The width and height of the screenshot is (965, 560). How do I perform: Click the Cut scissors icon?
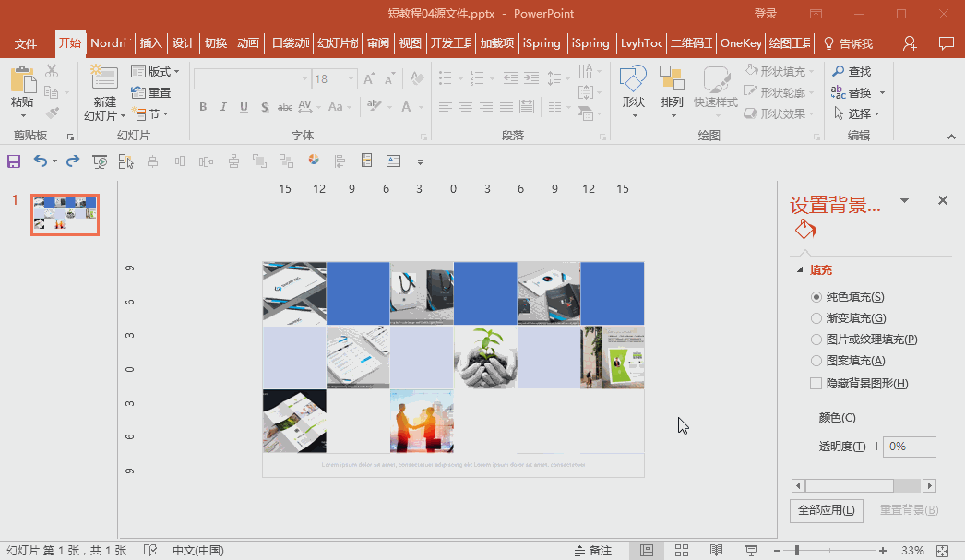(x=52, y=71)
